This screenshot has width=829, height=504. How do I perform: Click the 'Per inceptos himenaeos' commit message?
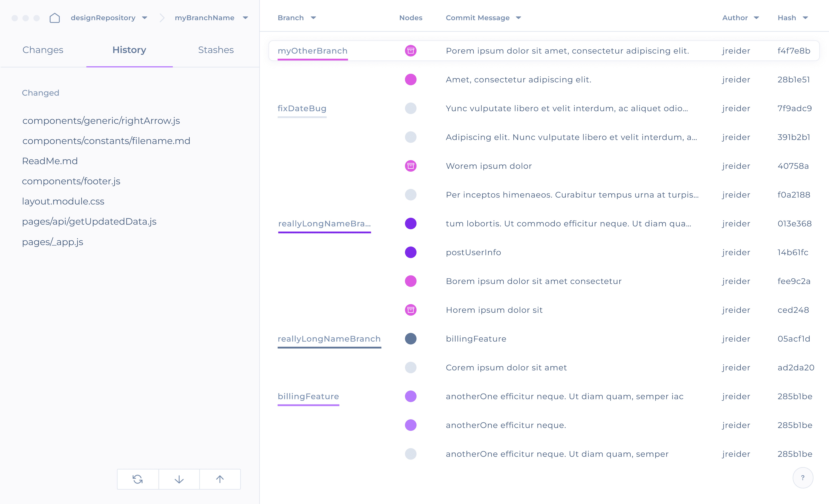tap(572, 194)
